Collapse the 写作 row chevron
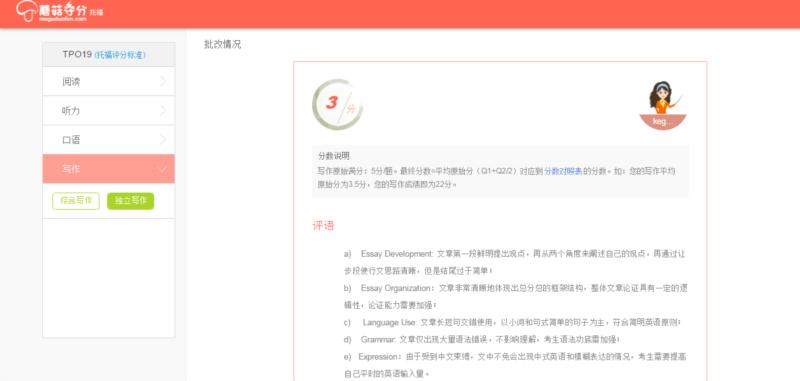Image resolution: width=800 pixels, height=381 pixels. (163, 169)
